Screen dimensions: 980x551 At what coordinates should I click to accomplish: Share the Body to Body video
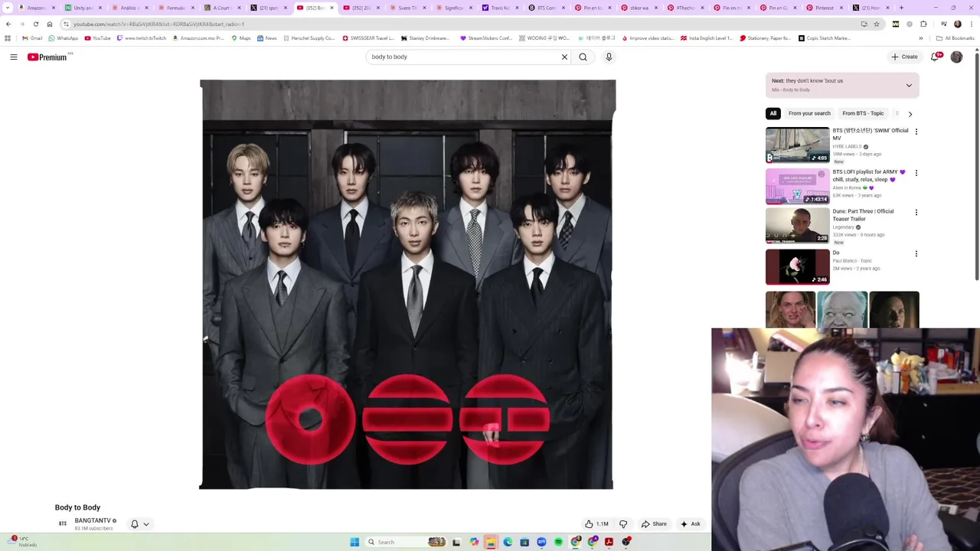coord(654,524)
